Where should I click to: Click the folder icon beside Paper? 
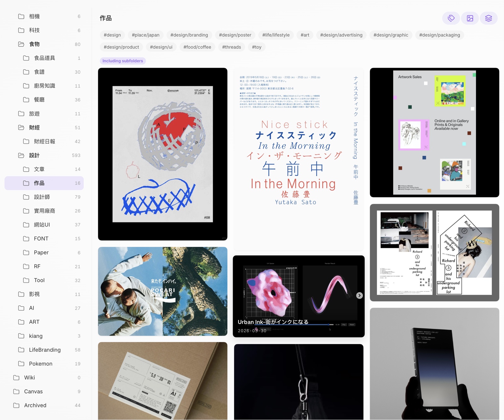26,252
